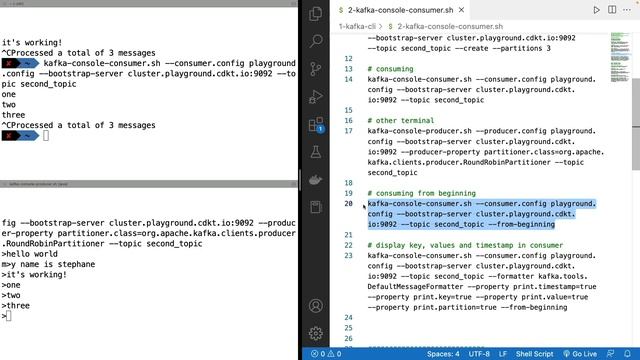Click line number 20 in gutter
640x360 pixels.
pyautogui.click(x=348, y=204)
